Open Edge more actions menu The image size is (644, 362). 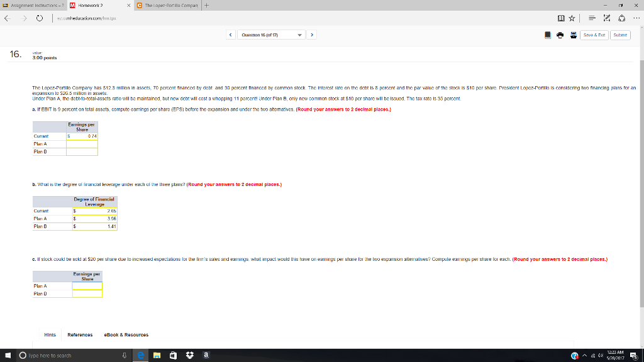pyautogui.click(x=636, y=18)
